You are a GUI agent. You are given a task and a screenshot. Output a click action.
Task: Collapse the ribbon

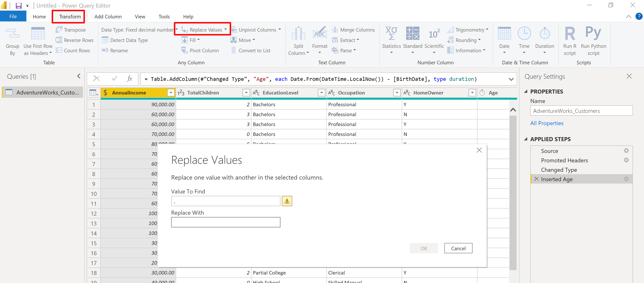tap(628, 16)
